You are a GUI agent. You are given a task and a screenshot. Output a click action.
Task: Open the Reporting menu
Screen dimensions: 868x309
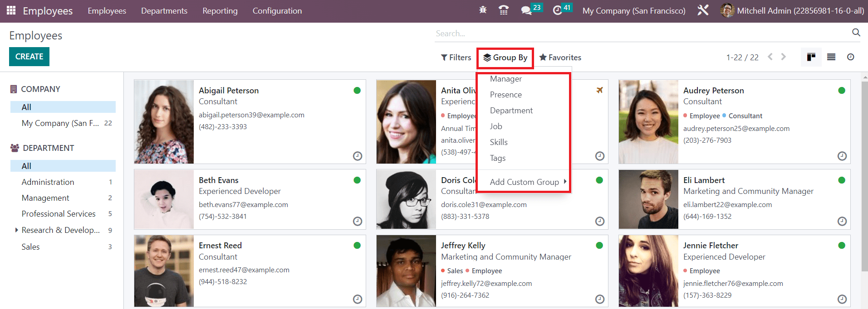pos(220,11)
